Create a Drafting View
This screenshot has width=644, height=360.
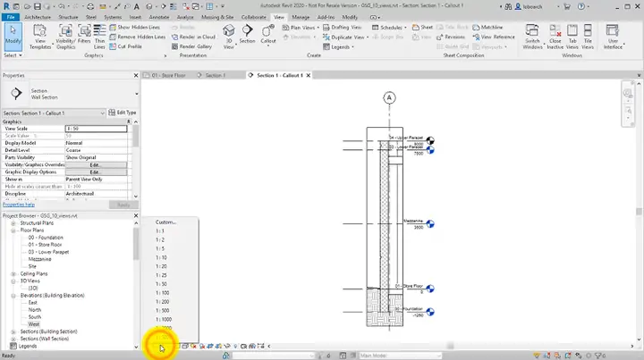click(x=342, y=27)
